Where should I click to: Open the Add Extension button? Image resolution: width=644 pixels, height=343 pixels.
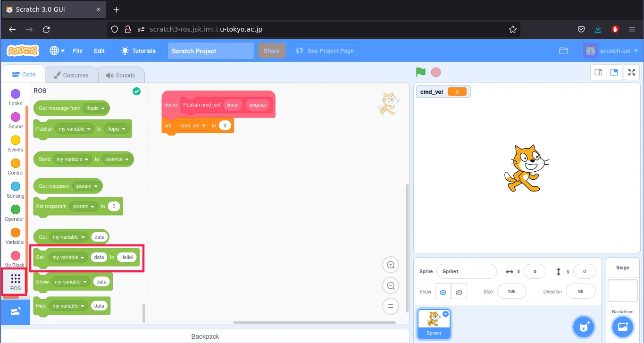[x=15, y=312]
